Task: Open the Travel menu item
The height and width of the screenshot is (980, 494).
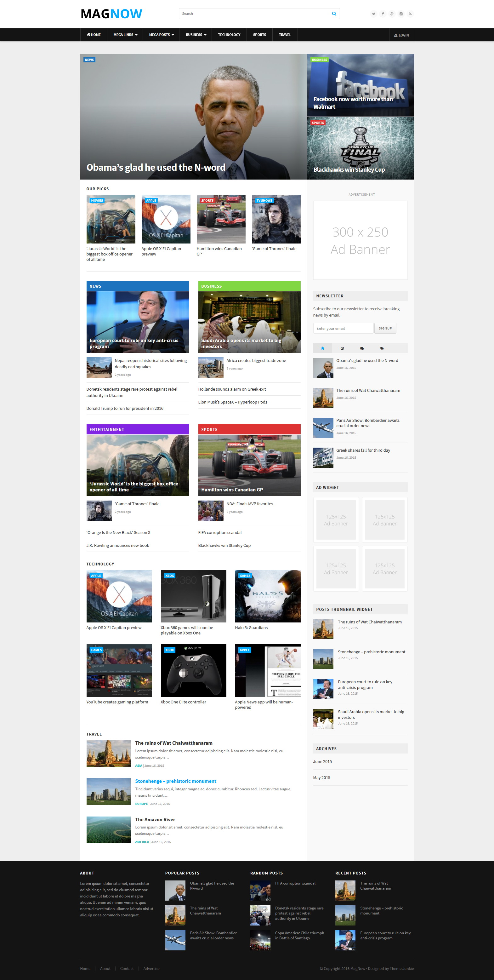Action: (285, 35)
